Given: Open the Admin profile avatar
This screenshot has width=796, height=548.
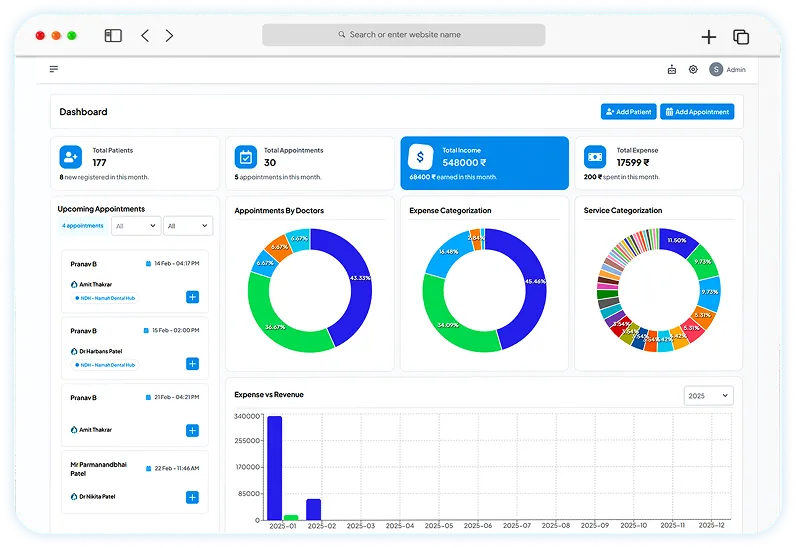Looking at the screenshot, I should (716, 70).
